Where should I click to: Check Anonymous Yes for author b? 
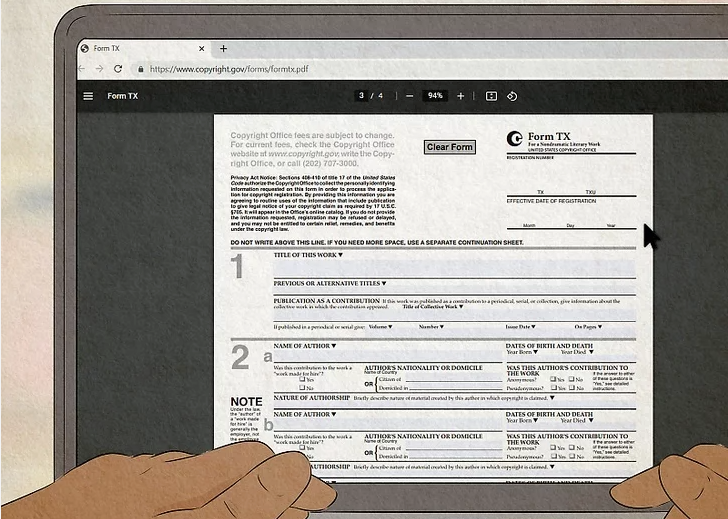553,448
